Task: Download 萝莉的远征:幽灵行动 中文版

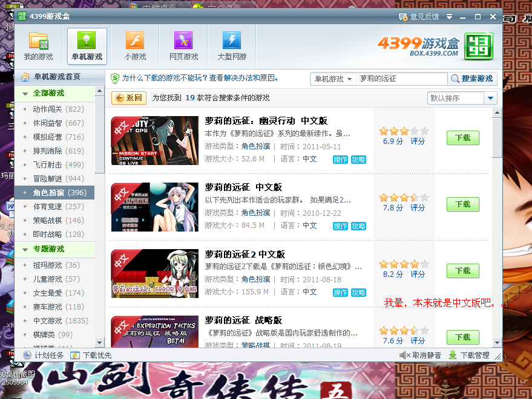Action: [x=463, y=138]
